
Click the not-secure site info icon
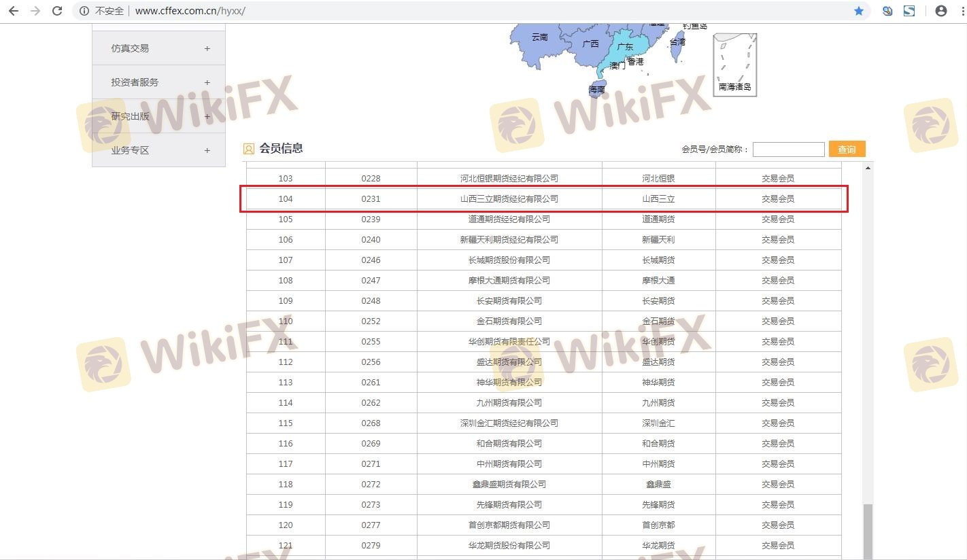(84, 11)
